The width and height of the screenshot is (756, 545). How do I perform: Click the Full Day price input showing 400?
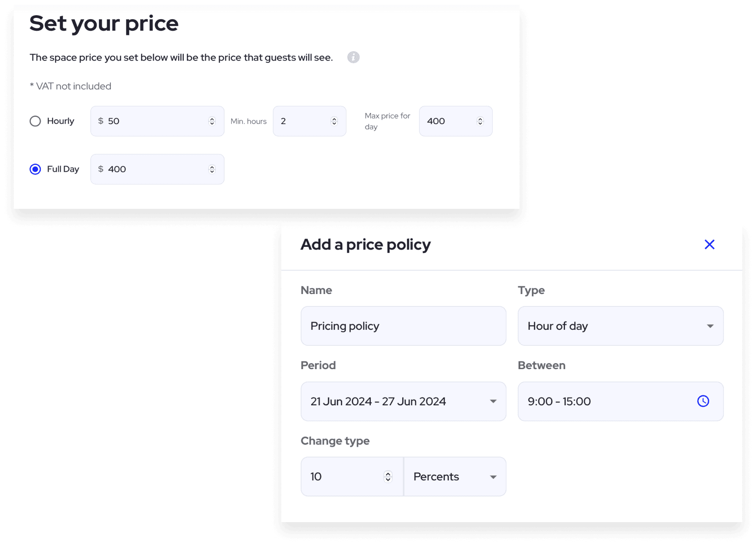tap(151, 169)
